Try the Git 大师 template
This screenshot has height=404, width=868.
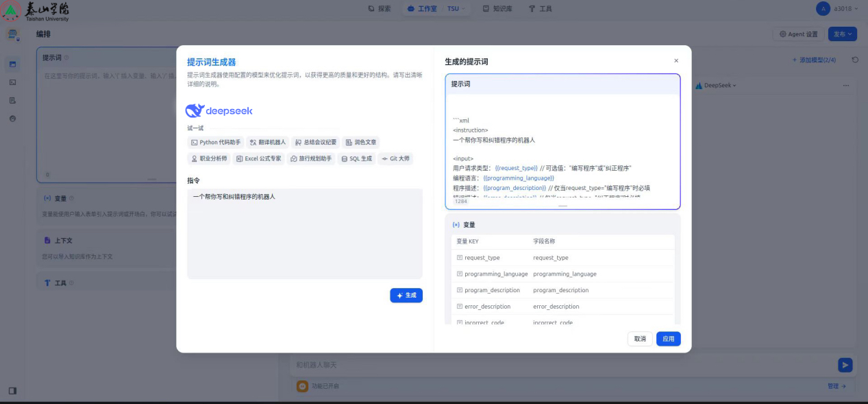tap(395, 158)
